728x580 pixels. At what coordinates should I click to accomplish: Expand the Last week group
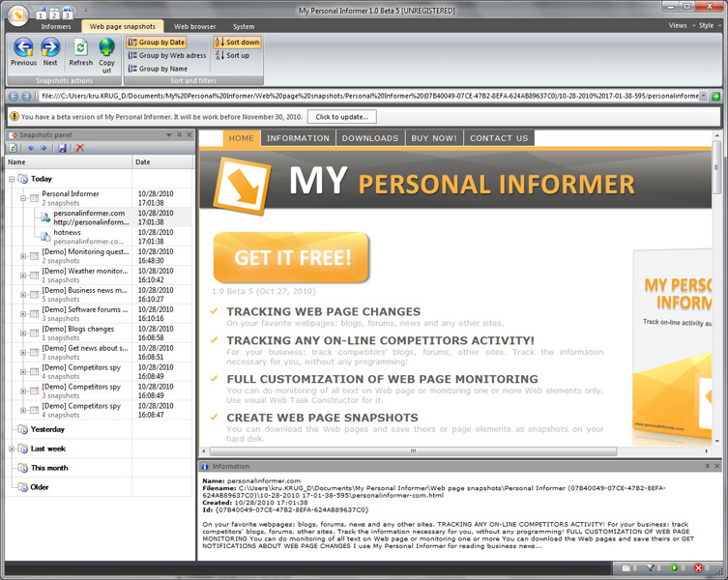point(12,449)
